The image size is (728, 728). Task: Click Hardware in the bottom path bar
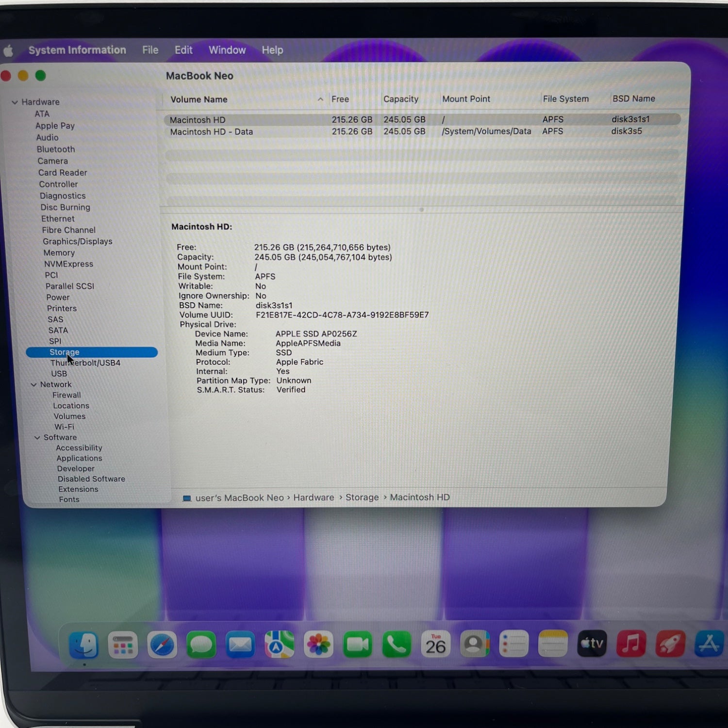click(314, 497)
